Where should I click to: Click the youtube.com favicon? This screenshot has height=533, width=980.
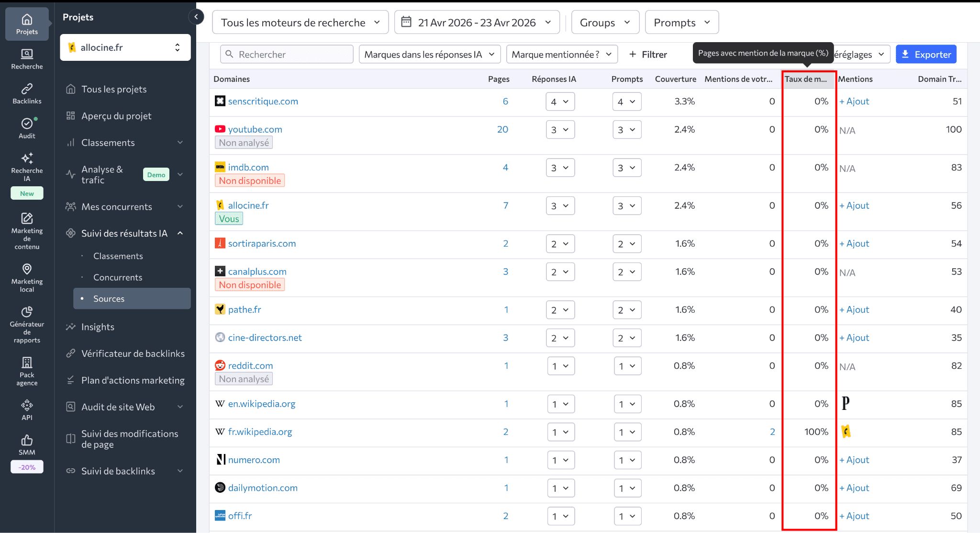pyautogui.click(x=220, y=129)
